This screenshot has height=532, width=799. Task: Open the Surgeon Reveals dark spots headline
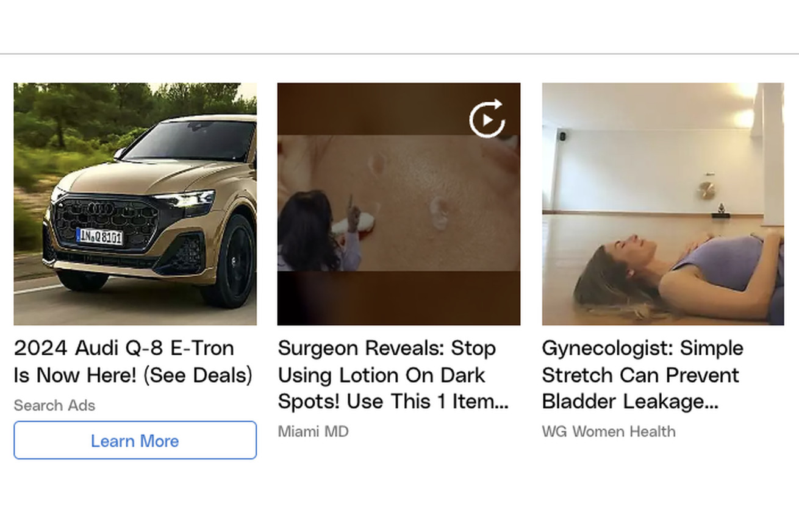pyautogui.click(x=393, y=375)
